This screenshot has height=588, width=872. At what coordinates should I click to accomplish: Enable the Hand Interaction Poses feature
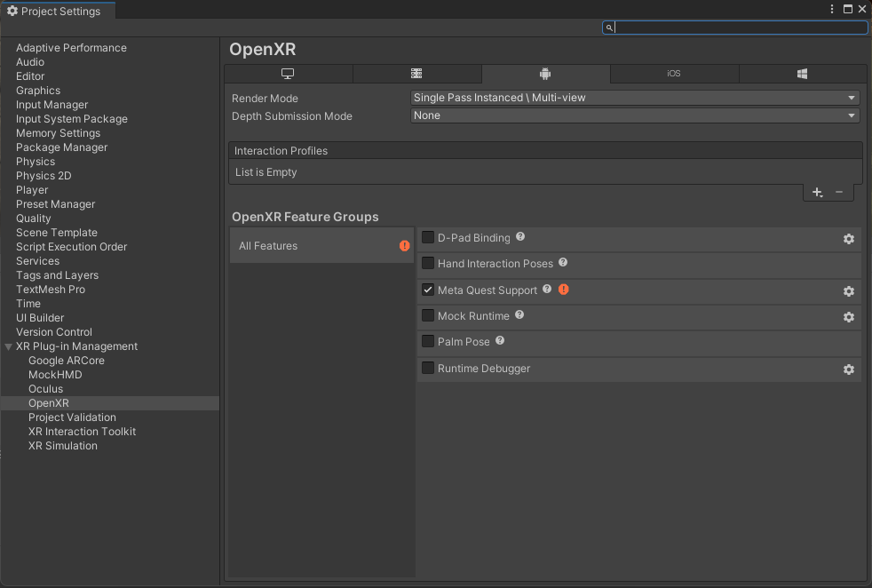[x=427, y=263]
